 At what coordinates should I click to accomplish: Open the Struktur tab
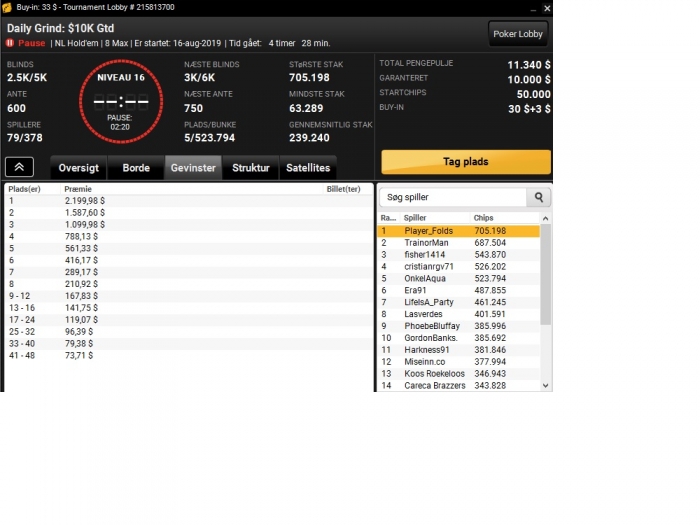(x=251, y=168)
